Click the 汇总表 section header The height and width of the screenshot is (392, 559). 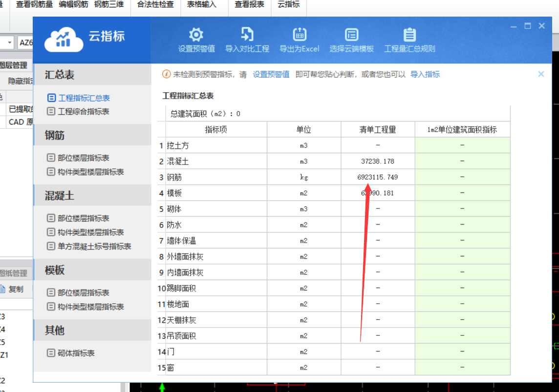(x=93, y=75)
